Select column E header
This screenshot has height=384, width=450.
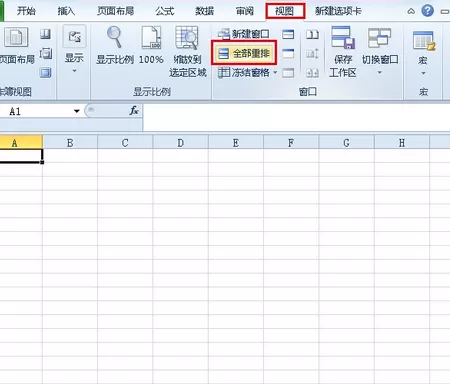tap(236, 143)
